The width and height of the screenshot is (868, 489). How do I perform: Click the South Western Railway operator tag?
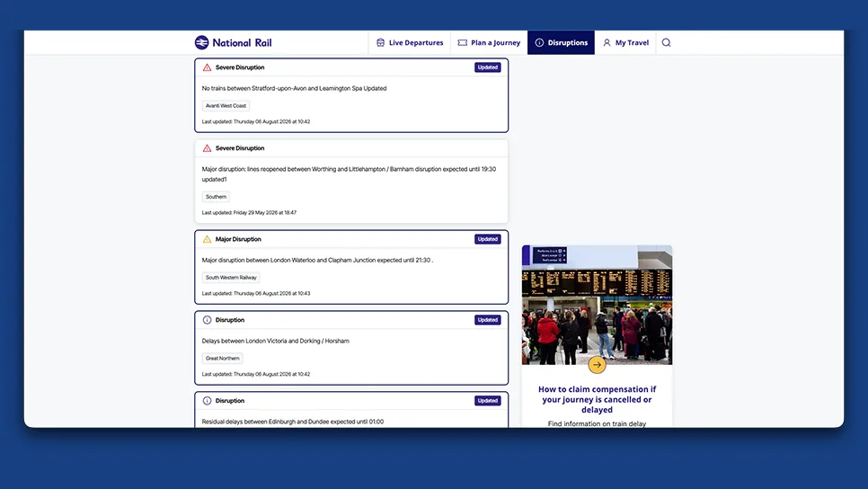(231, 278)
